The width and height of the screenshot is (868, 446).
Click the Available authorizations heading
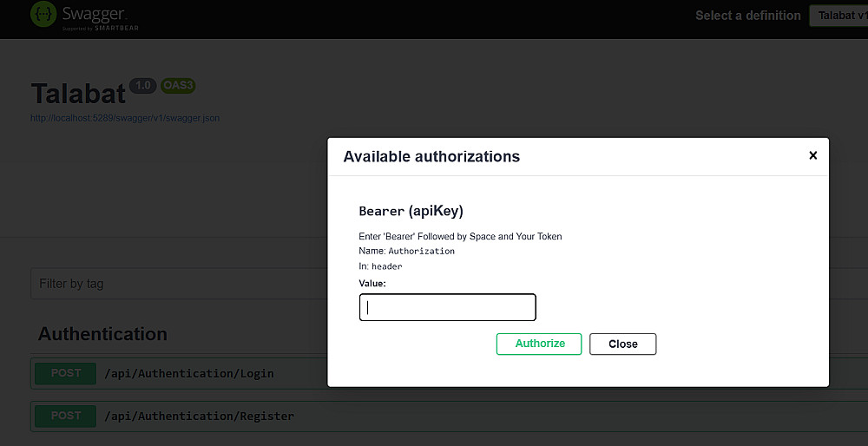431,157
